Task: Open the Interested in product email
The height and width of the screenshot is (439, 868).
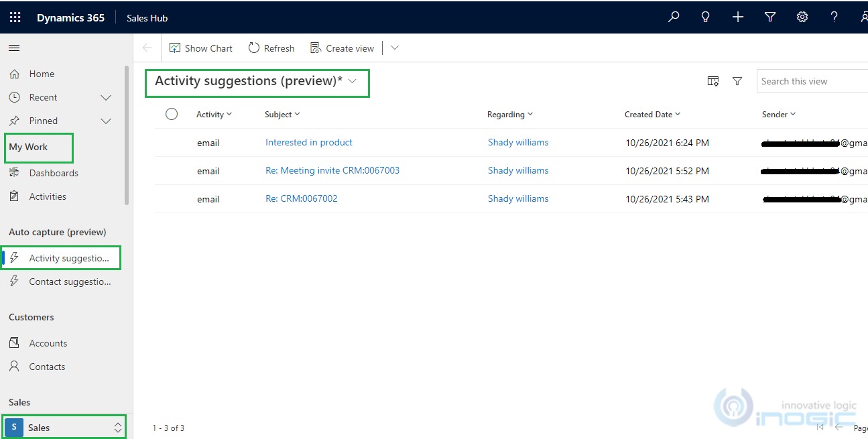Action: (x=309, y=142)
